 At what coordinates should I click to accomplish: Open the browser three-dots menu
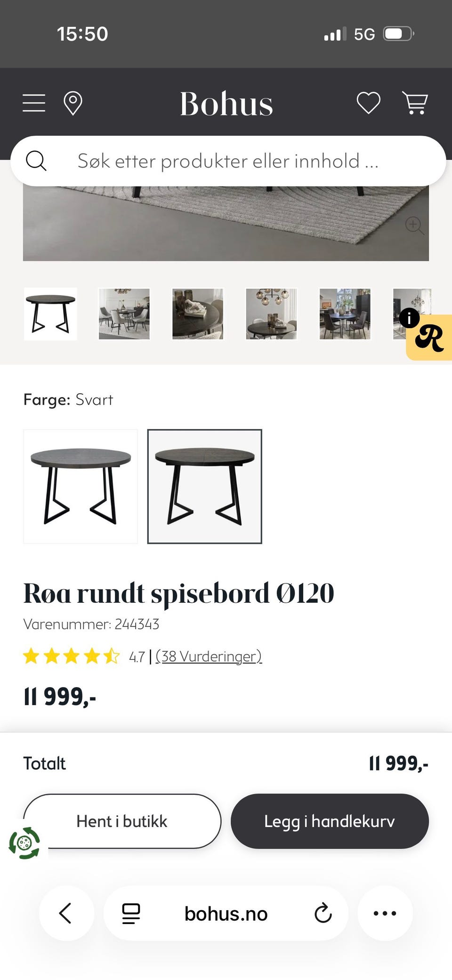[x=385, y=913]
